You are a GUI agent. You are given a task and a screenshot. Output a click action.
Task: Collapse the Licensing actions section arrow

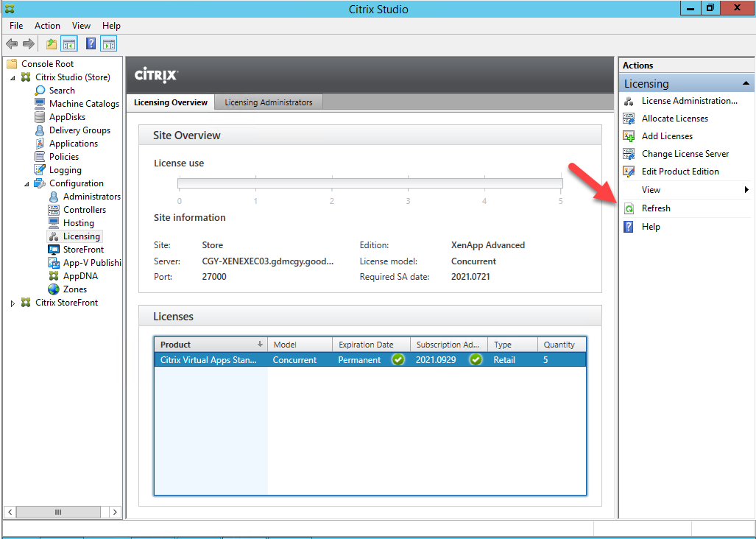click(x=746, y=83)
